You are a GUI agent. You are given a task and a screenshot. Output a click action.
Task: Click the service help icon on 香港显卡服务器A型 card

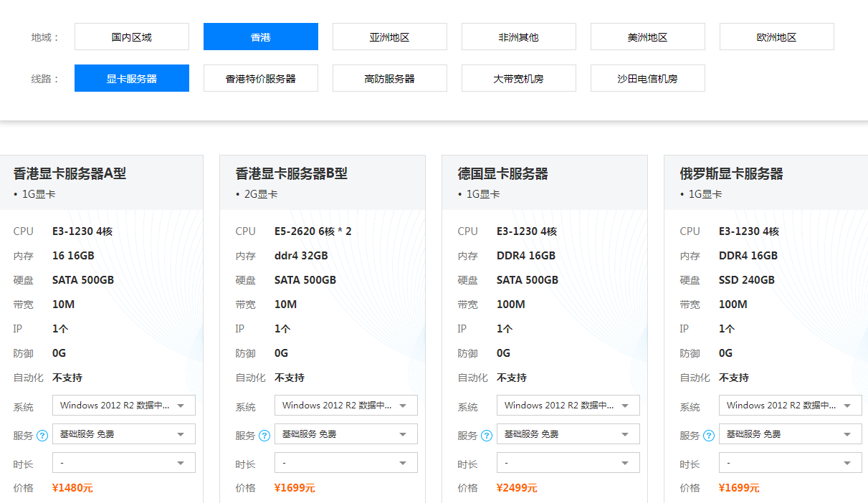tap(43, 433)
